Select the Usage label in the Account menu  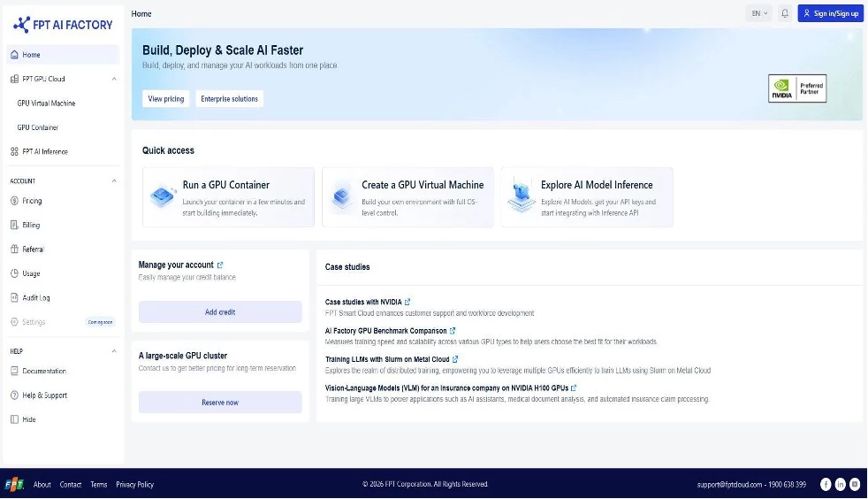point(31,273)
